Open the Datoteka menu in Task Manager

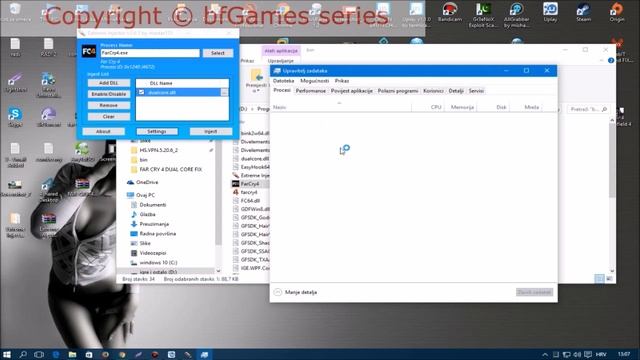[x=283, y=81]
